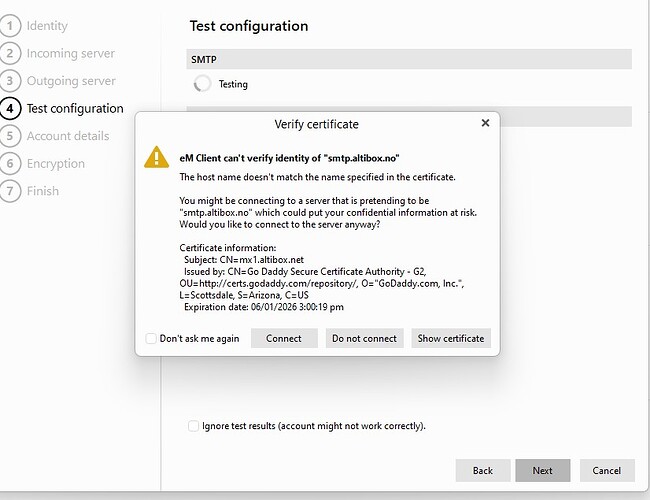Click the step 6 Encryption circle icon
650x500 pixels.
(x=10, y=163)
